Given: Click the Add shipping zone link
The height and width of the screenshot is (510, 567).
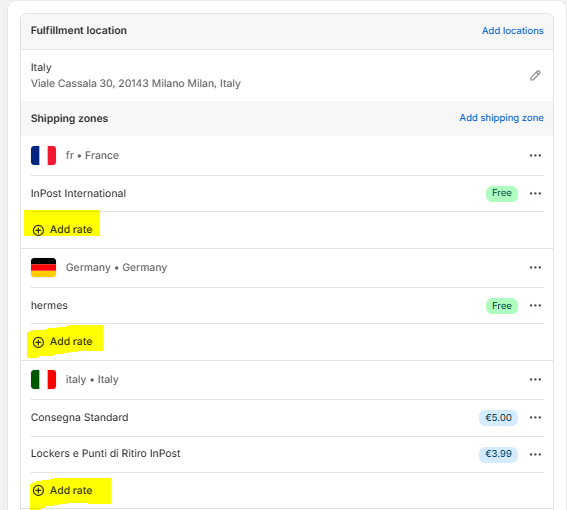Looking at the screenshot, I should pos(501,118).
